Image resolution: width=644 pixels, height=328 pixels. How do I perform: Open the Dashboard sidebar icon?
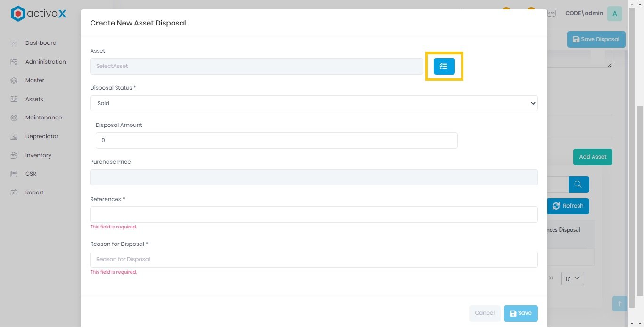click(x=14, y=43)
